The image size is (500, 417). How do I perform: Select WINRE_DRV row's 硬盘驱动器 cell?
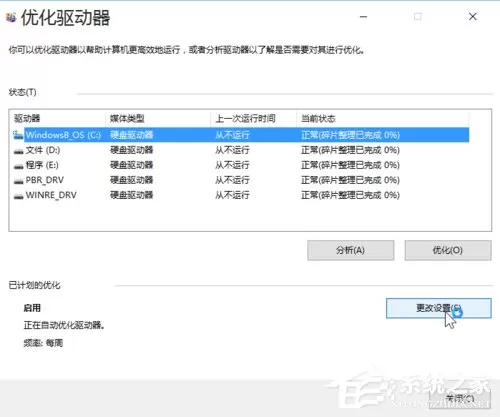pos(132,195)
